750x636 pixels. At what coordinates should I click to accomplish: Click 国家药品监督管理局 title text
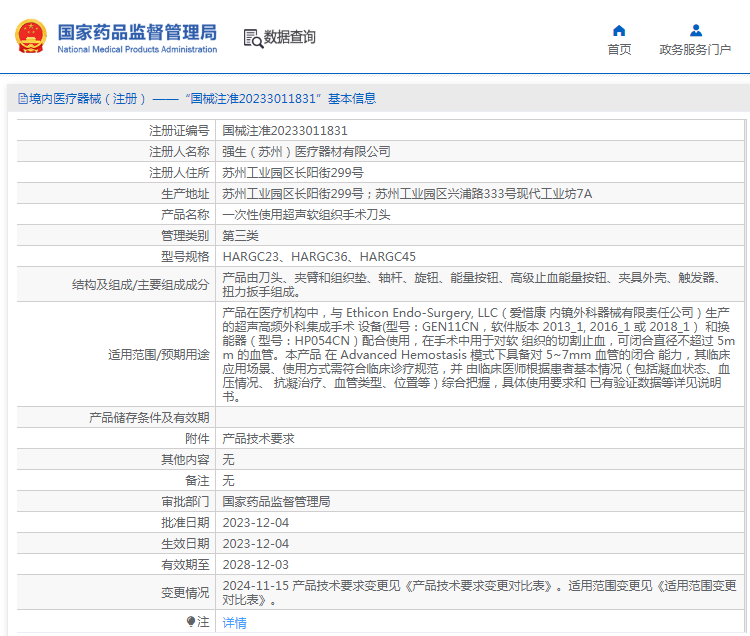pos(137,33)
